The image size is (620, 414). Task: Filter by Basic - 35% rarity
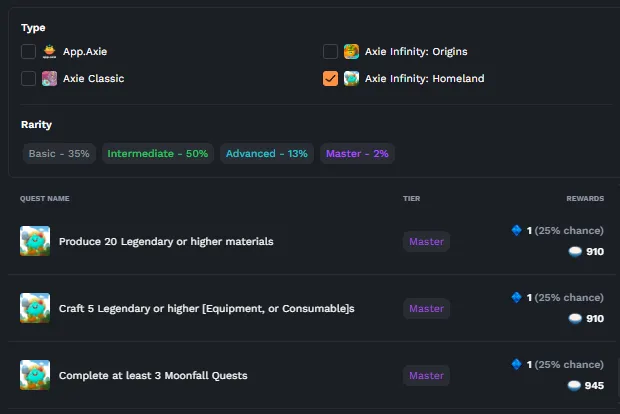(59, 153)
